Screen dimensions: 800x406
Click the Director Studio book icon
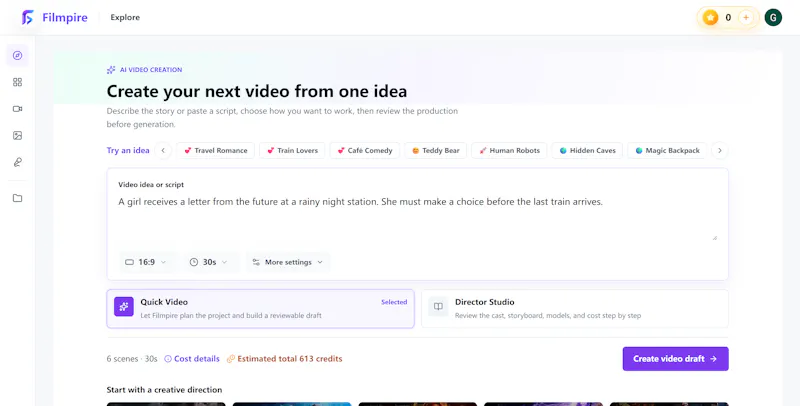pyautogui.click(x=438, y=307)
